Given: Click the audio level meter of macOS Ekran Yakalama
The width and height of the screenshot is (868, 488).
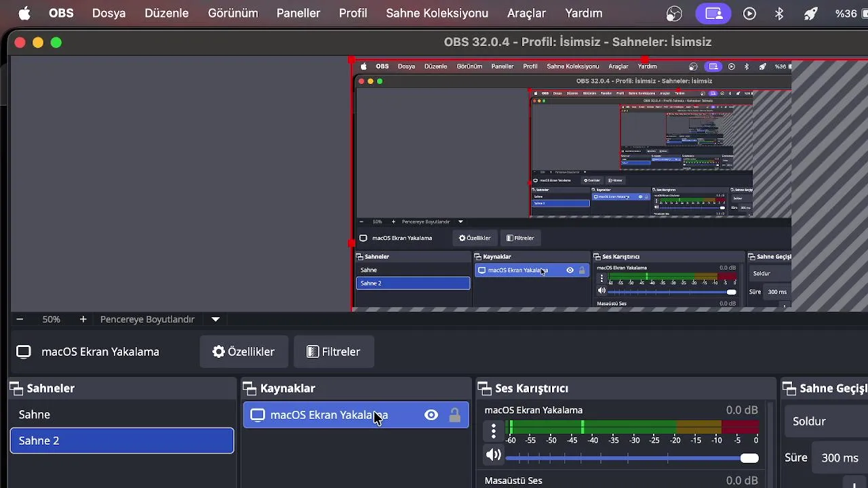Looking at the screenshot, I should (633, 427).
